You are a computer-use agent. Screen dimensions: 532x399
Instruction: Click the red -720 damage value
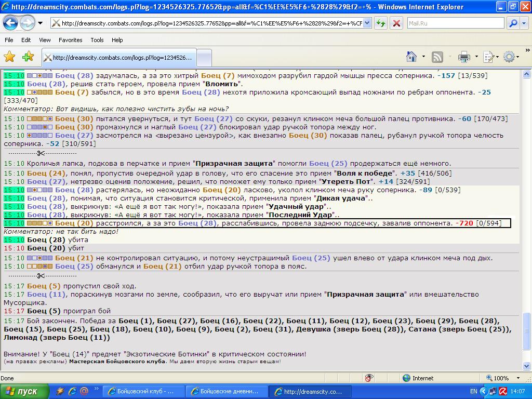pos(464,223)
